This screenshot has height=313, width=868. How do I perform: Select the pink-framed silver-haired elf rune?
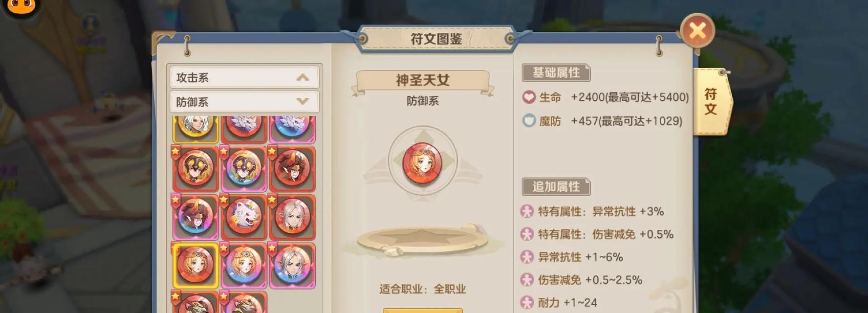tap(292, 265)
